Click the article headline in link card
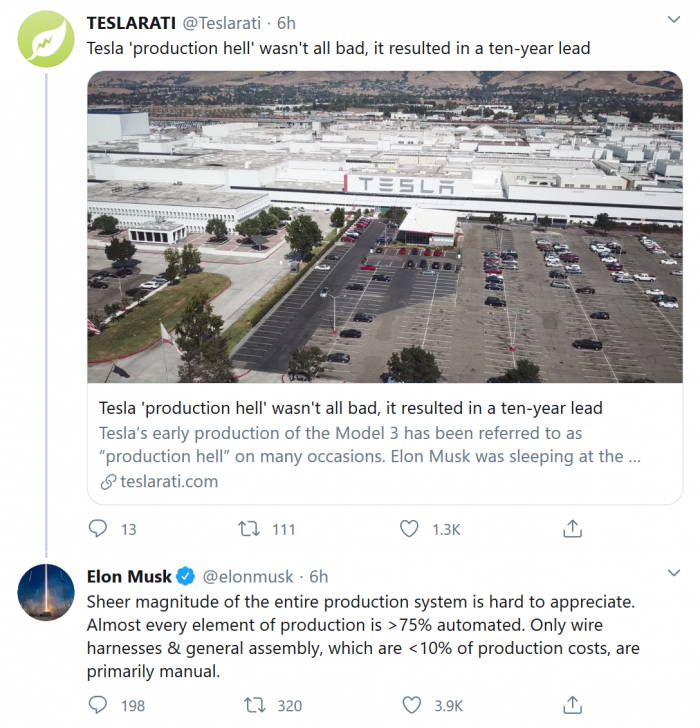The image size is (700, 728). (x=350, y=408)
